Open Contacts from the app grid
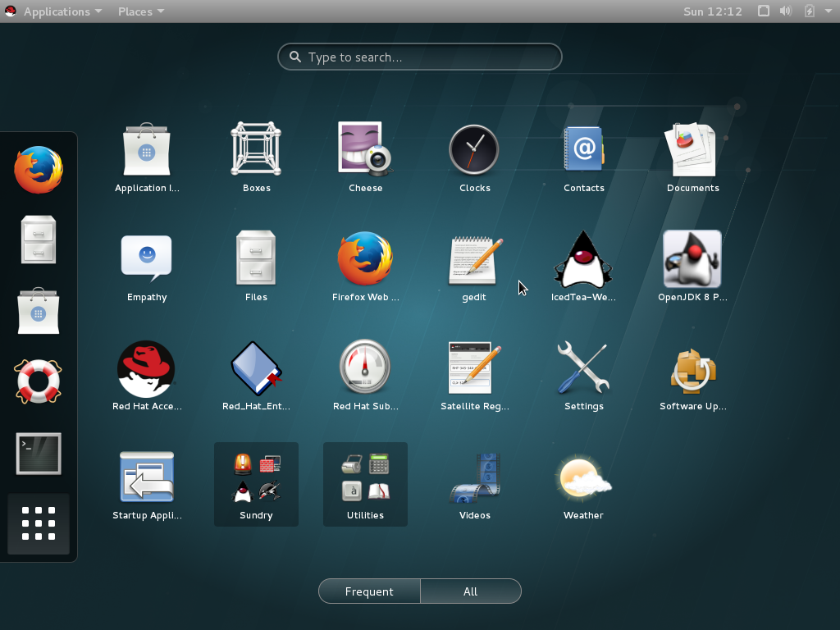 (583, 150)
